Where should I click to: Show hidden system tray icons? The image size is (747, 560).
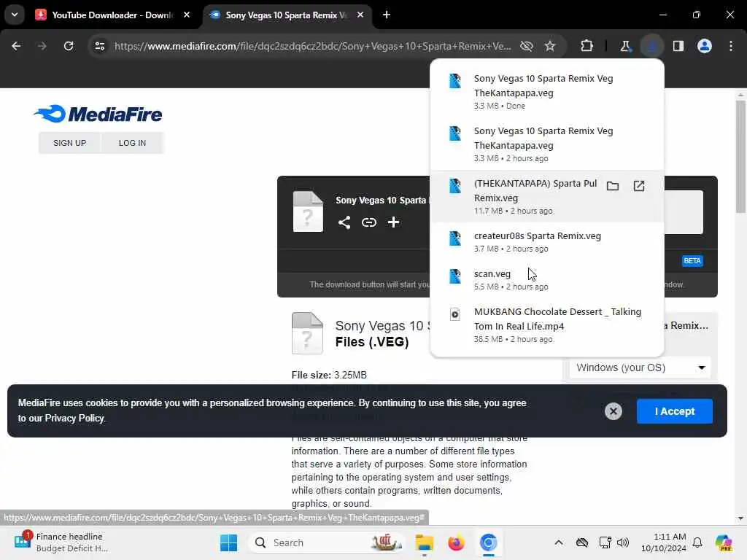558,542
